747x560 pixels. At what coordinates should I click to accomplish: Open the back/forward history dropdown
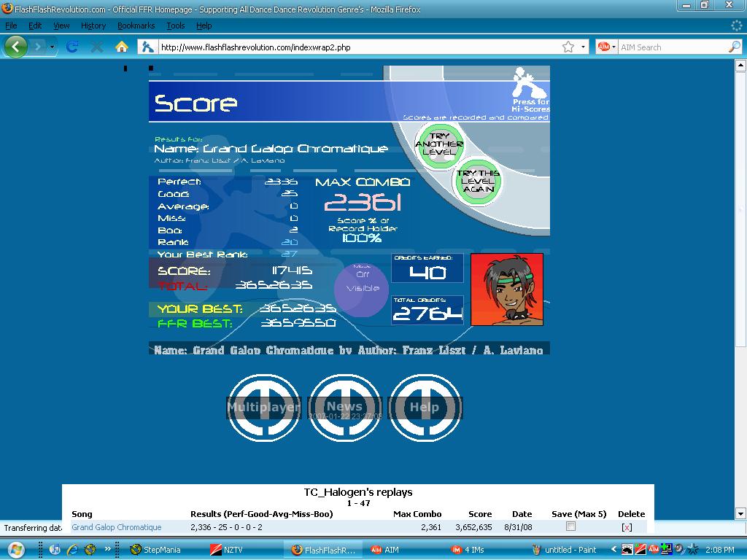pyautogui.click(x=52, y=47)
